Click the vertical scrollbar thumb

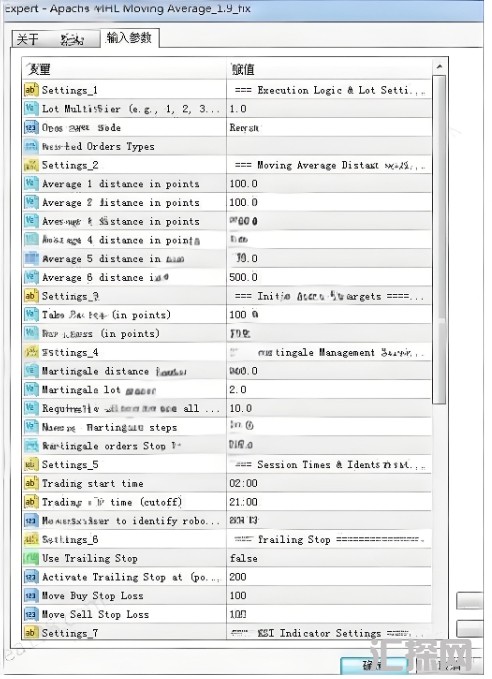(439, 239)
